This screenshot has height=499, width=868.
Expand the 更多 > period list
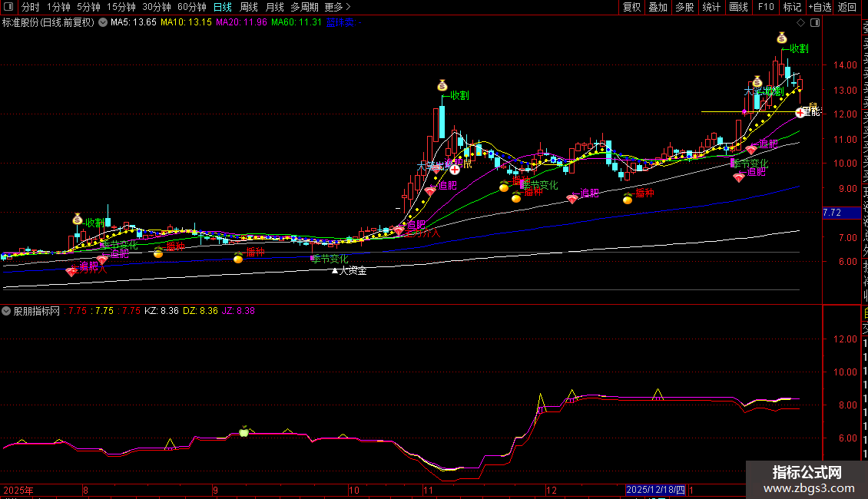337,7
